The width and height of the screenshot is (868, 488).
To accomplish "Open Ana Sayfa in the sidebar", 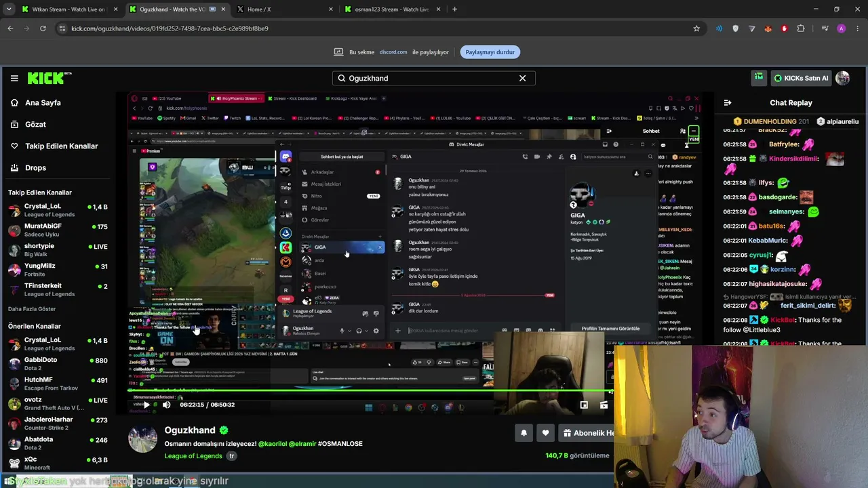I will pos(43,102).
